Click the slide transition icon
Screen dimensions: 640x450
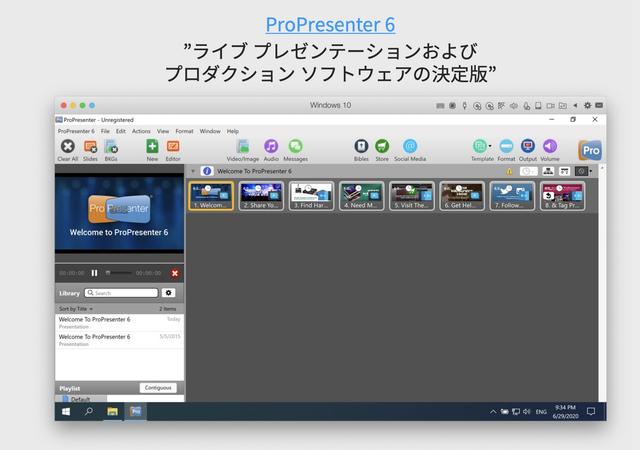pyautogui.click(x=564, y=171)
